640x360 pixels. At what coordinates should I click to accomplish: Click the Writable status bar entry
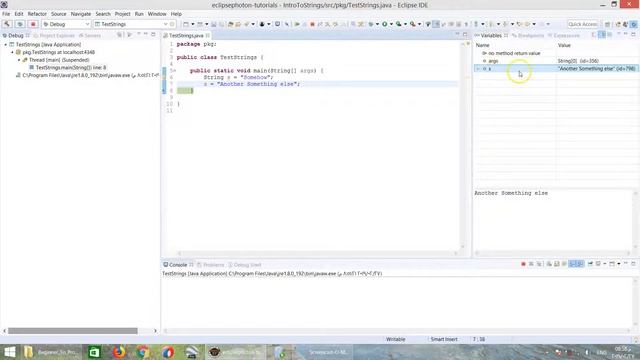(396, 340)
